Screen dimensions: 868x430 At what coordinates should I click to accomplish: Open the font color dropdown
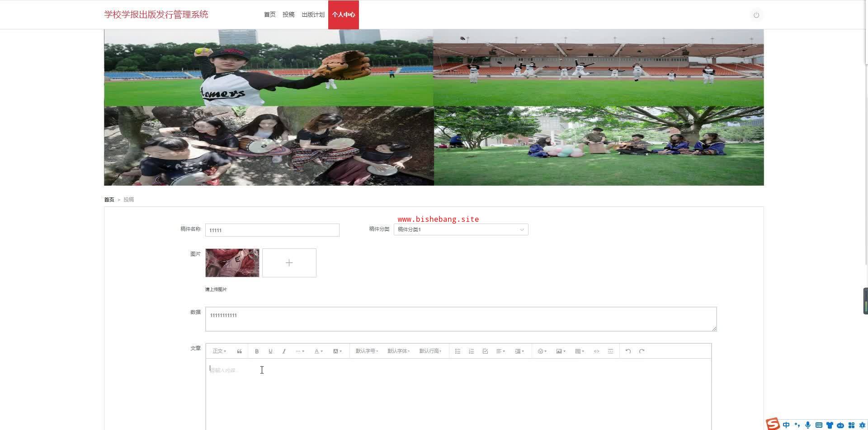(318, 351)
